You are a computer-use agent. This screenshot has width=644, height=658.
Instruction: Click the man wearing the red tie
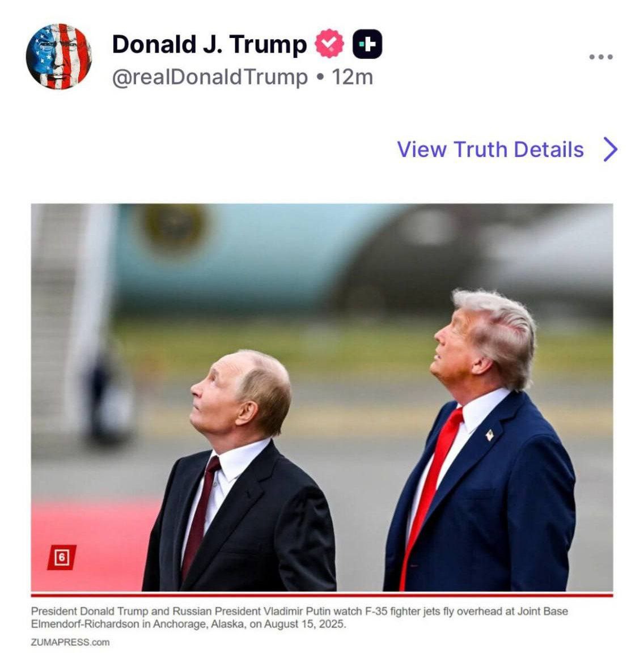point(480,440)
